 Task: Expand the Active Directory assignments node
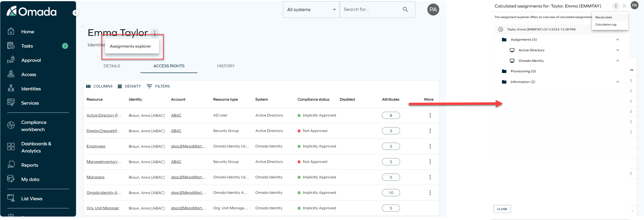[x=617, y=50]
